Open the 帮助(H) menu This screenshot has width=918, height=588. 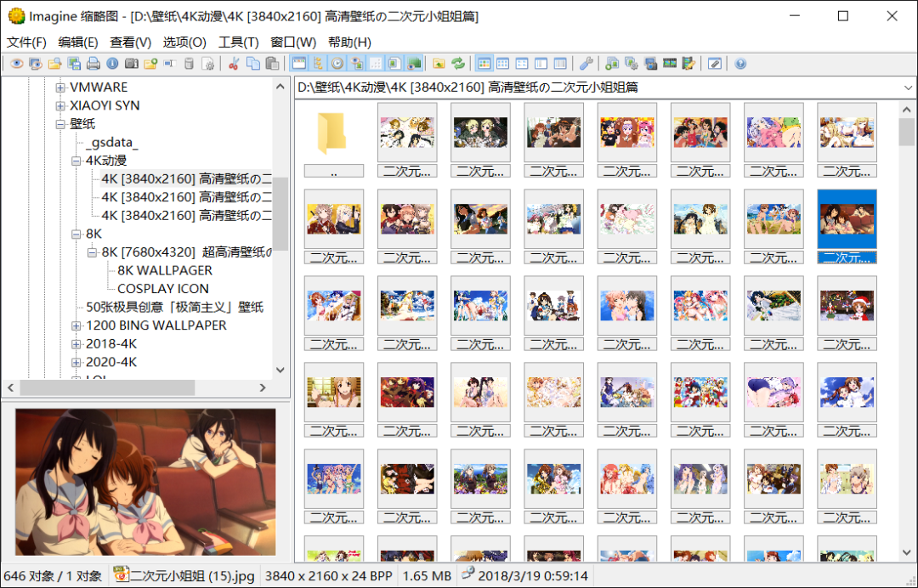tap(349, 42)
